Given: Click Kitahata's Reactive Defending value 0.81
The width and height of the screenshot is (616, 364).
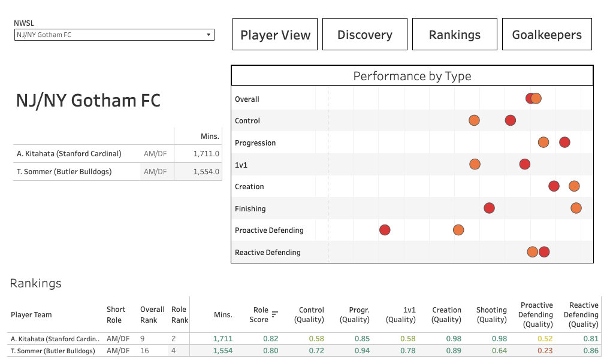Looking at the screenshot, I should point(591,338).
